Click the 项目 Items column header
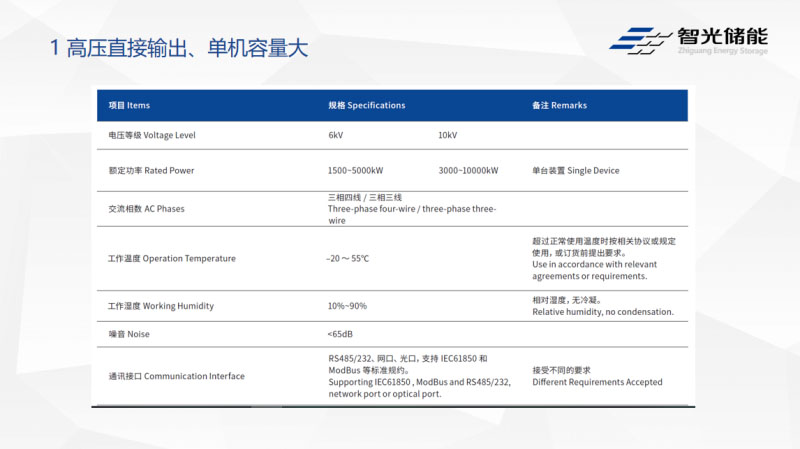 [x=129, y=105]
